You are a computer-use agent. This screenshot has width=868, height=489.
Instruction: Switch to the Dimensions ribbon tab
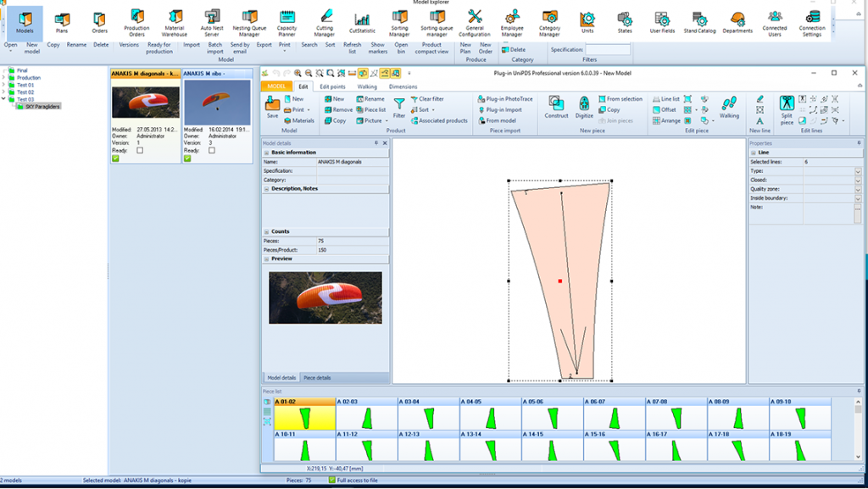pos(403,86)
